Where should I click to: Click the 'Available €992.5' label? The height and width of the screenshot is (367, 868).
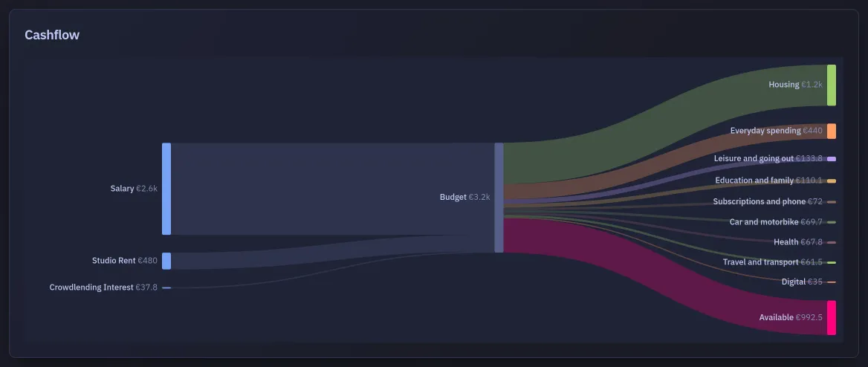[791, 318]
